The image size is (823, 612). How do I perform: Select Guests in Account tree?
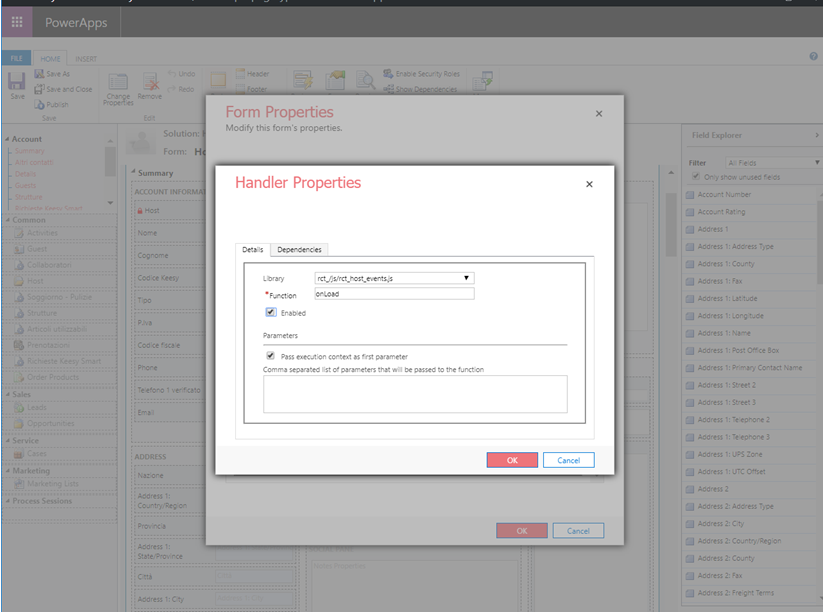pos(25,185)
